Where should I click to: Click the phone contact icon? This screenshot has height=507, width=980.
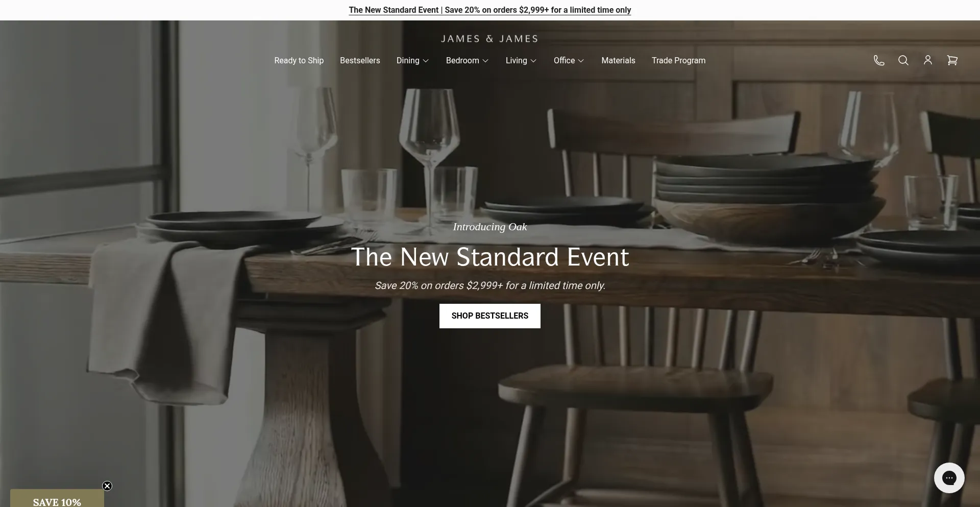pos(879,60)
